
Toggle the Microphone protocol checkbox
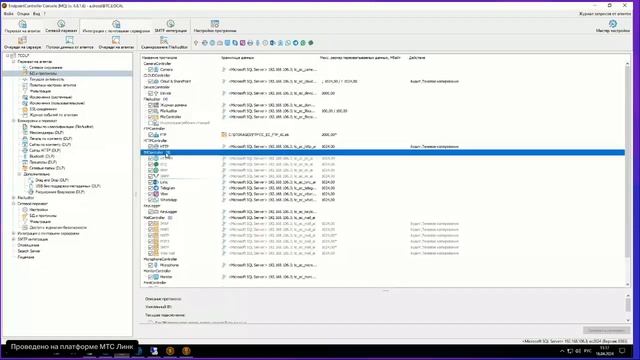(x=150, y=265)
